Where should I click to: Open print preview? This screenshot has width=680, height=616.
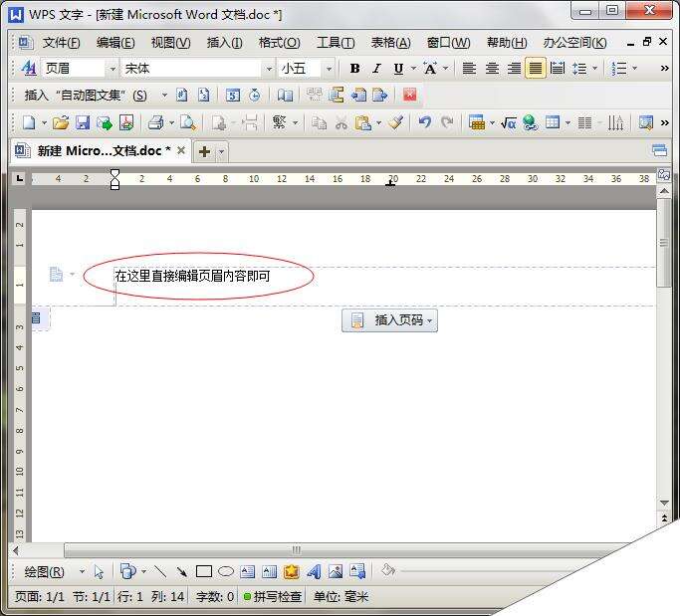click(188, 123)
